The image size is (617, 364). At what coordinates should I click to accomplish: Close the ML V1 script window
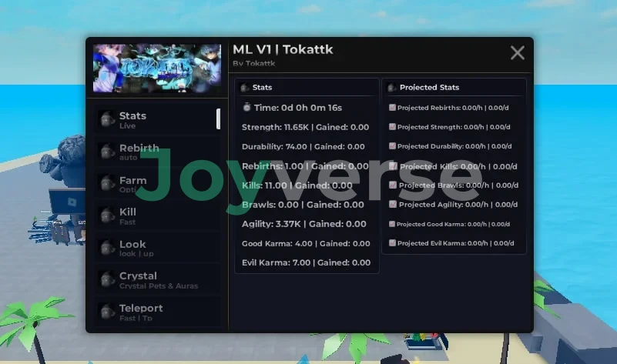point(518,52)
